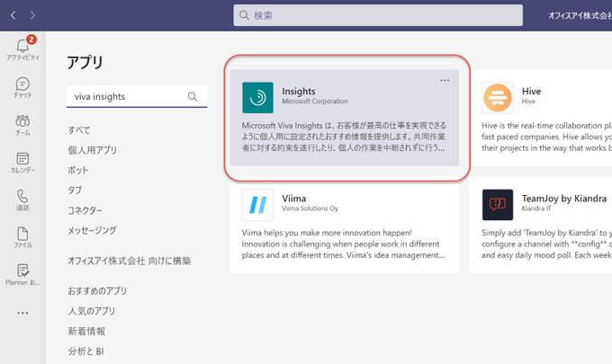Open 人気のアプリ list
This screenshot has height=364, width=612.
point(92,311)
